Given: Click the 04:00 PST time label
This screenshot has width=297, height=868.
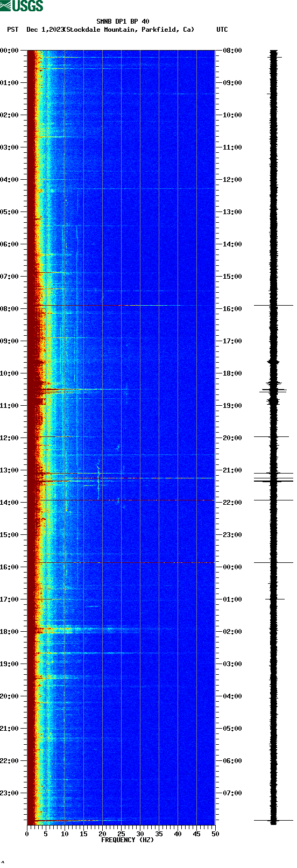Looking at the screenshot, I should click(9, 180).
